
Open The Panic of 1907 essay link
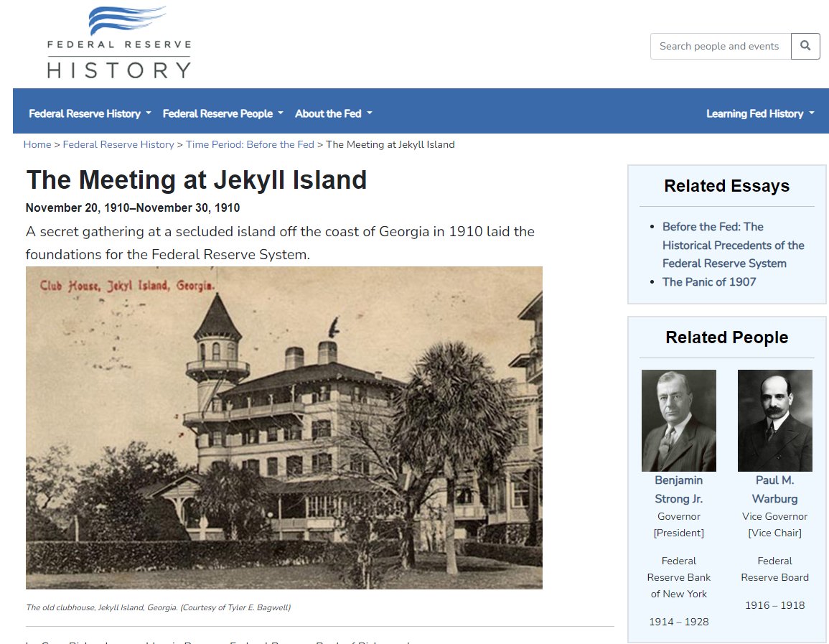(709, 282)
